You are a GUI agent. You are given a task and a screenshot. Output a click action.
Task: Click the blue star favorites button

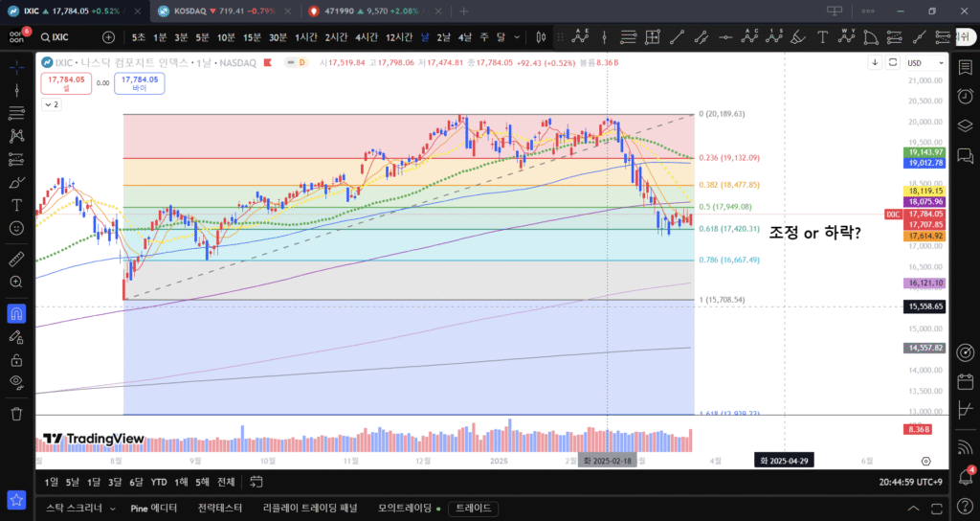click(17, 500)
